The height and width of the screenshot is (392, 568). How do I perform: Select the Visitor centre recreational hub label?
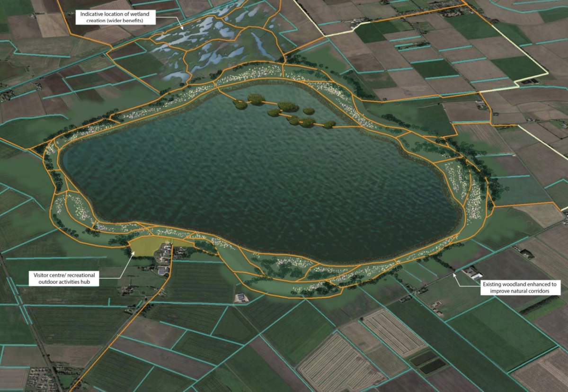point(63,278)
